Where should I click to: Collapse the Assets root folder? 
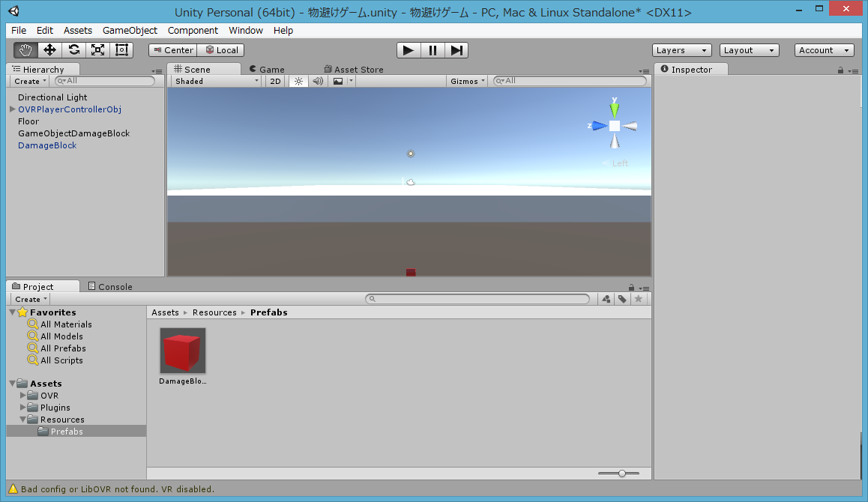12,383
